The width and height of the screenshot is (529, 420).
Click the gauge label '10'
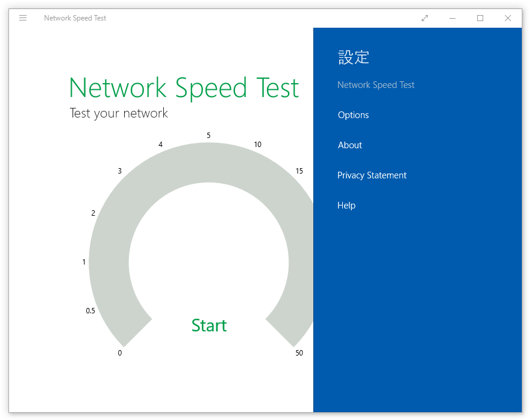[x=257, y=145]
